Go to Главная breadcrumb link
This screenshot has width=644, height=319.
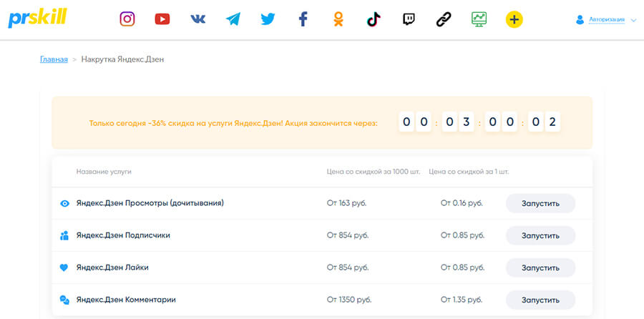point(54,59)
